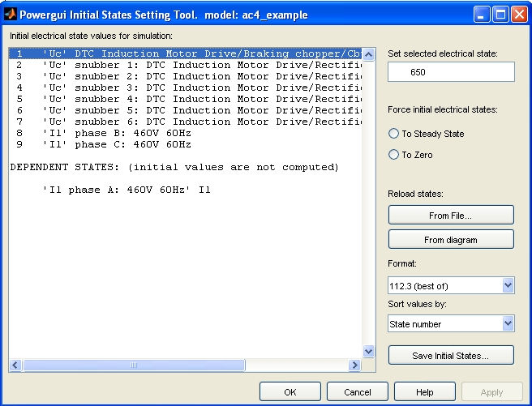Select state 4 snubber 3 row
Viewport: 532px width, 406px height.
[x=185, y=88]
